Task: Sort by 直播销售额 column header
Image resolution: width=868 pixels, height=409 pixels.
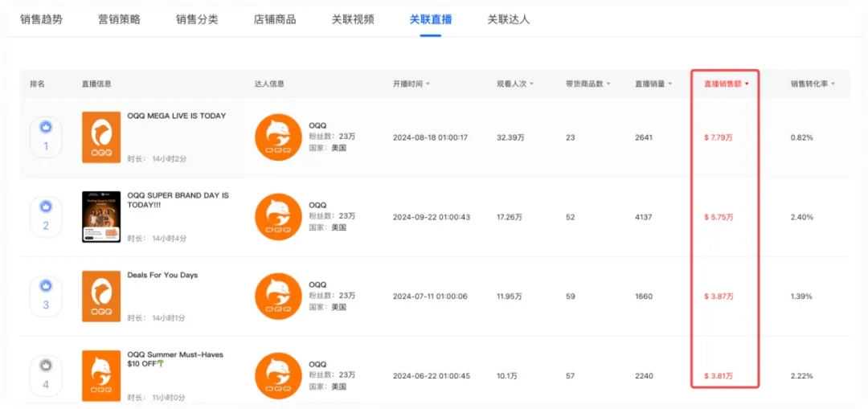Action: [x=727, y=84]
